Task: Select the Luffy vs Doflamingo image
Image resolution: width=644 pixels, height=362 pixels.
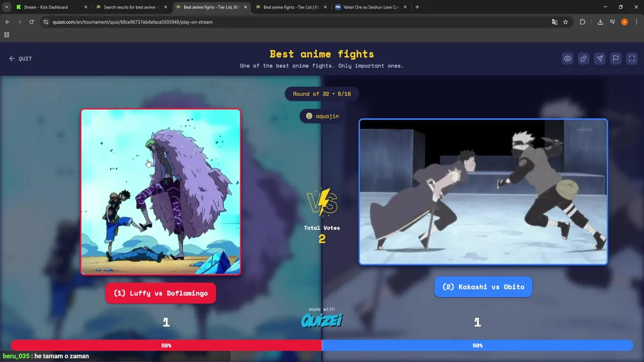Action: point(160,192)
